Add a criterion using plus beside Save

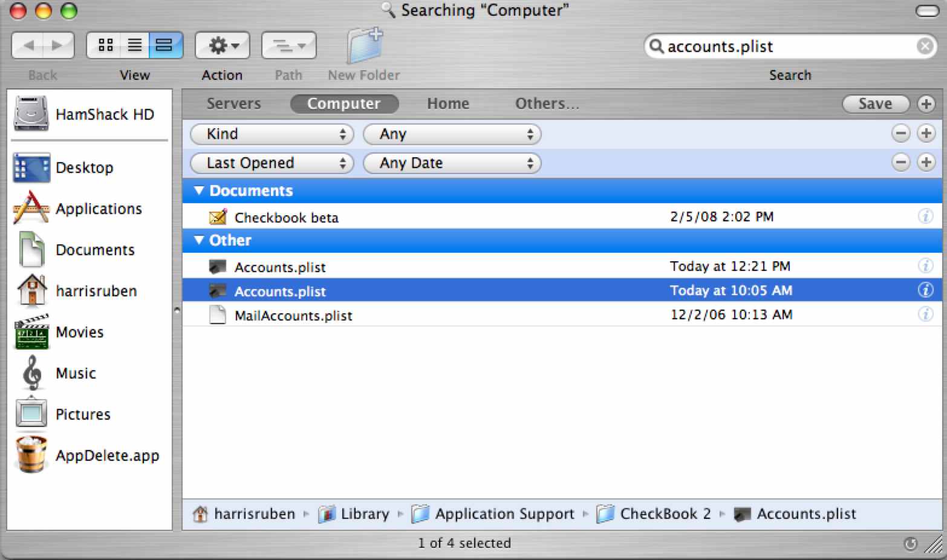tap(926, 103)
